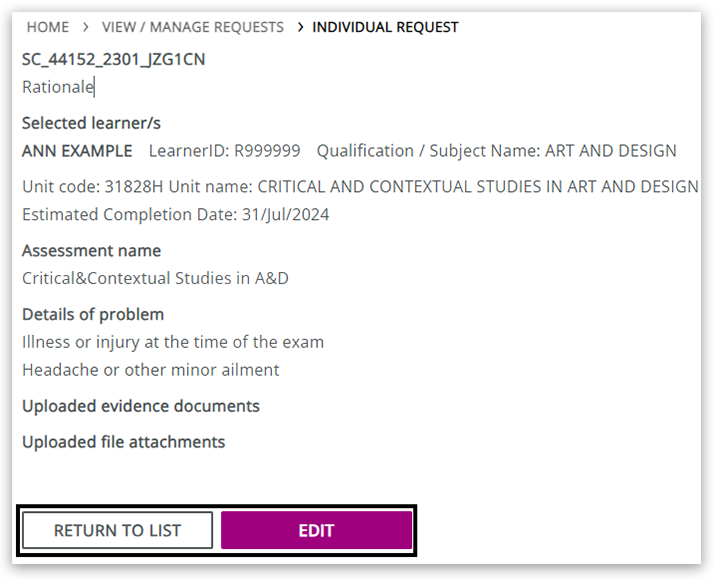Select the 'Details of problem' heading
Viewport: 719px width, 582px height.
pos(93,314)
